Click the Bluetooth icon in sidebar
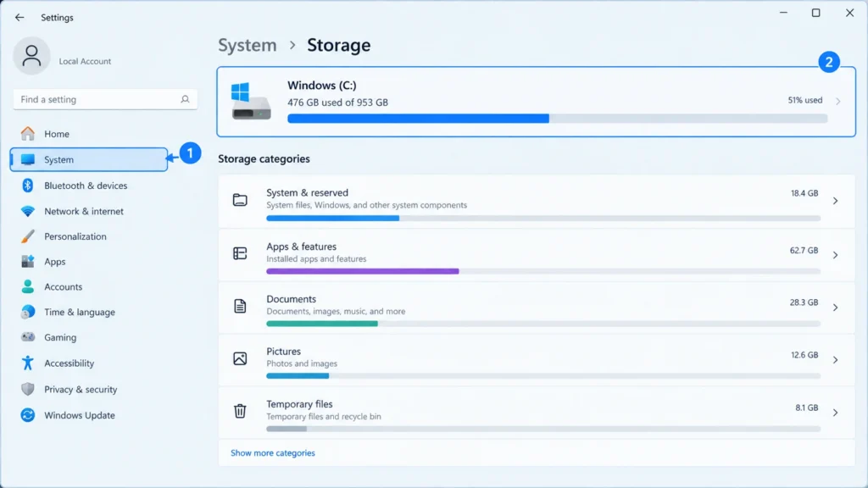Viewport: 868px width, 488px height. coord(28,186)
